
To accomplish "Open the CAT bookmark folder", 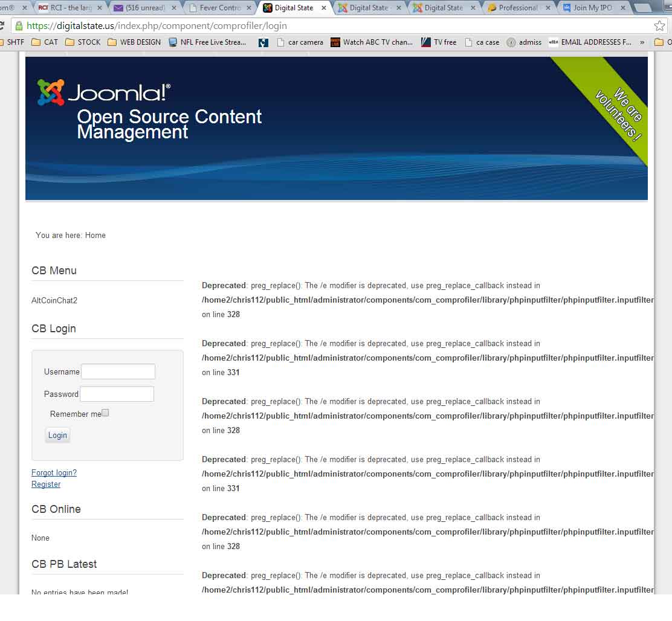I will (45, 42).
